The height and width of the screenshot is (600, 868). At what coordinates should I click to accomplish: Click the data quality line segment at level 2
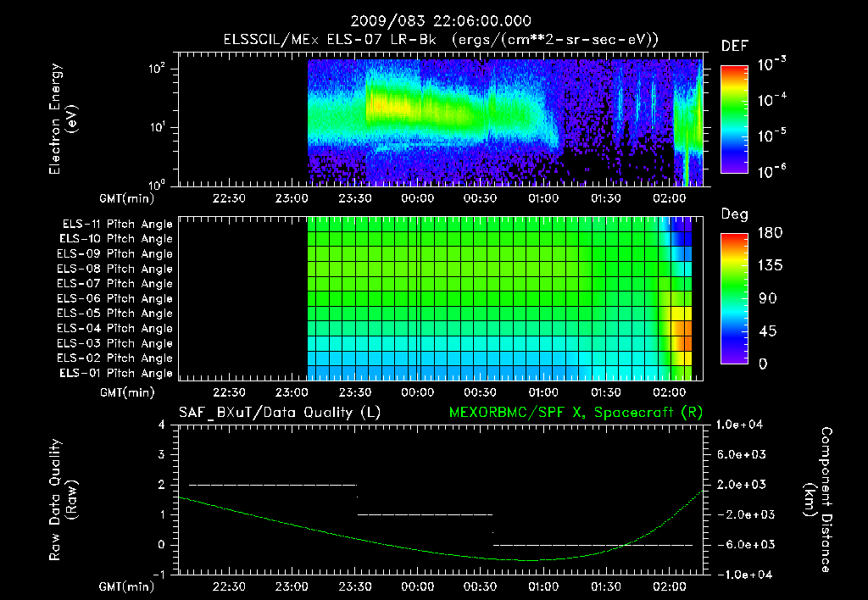tap(273, 485)
